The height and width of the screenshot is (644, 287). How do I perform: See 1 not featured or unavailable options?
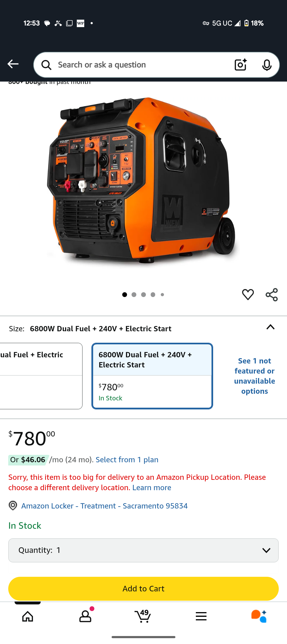254,376
